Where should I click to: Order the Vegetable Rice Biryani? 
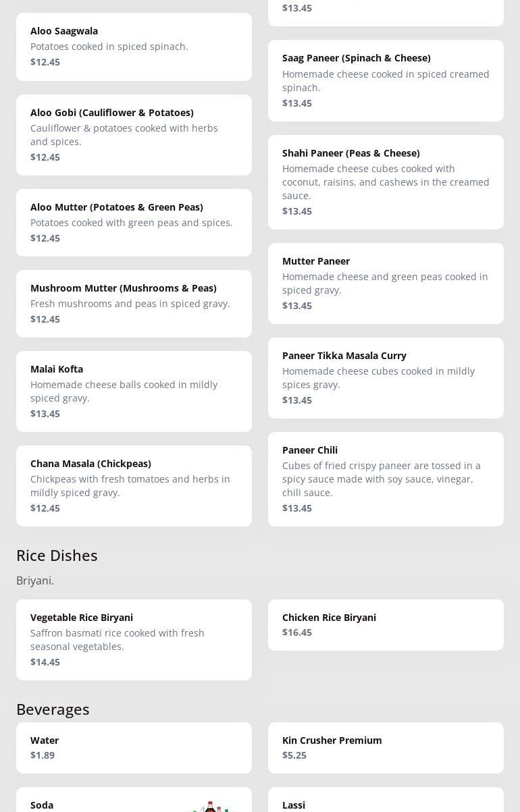(134, 639)
